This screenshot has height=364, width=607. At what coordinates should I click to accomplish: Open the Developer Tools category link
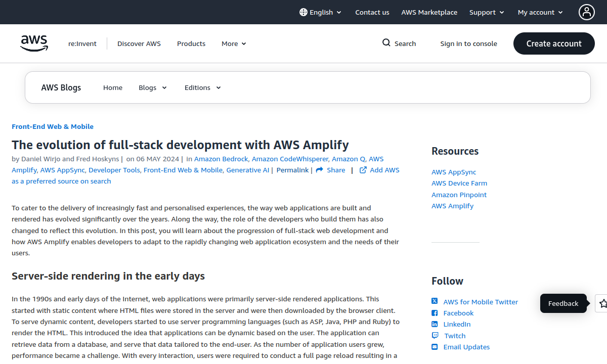click(x=114, y=170)
